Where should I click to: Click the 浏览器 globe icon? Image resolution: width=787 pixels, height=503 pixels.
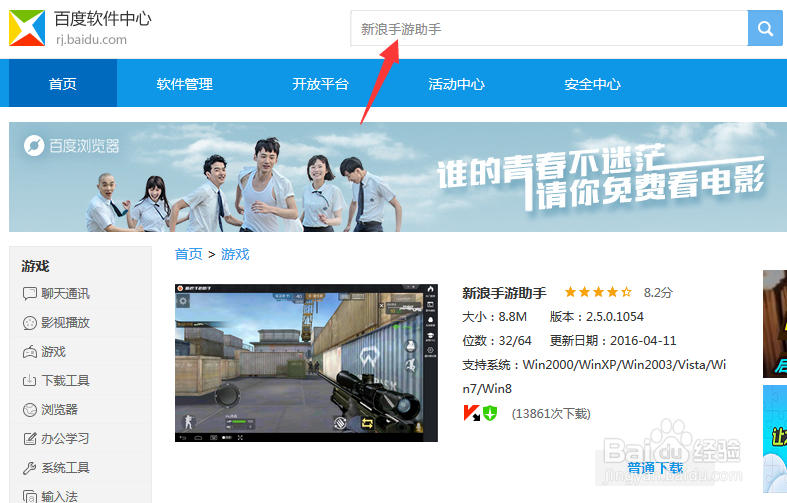point(30,410)
